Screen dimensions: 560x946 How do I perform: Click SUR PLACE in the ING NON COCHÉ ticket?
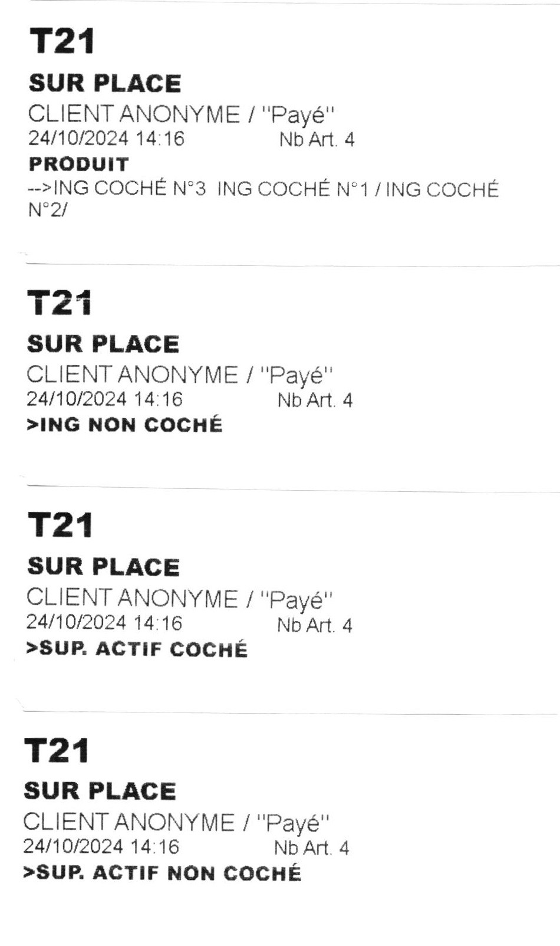(x=103, y=344)
